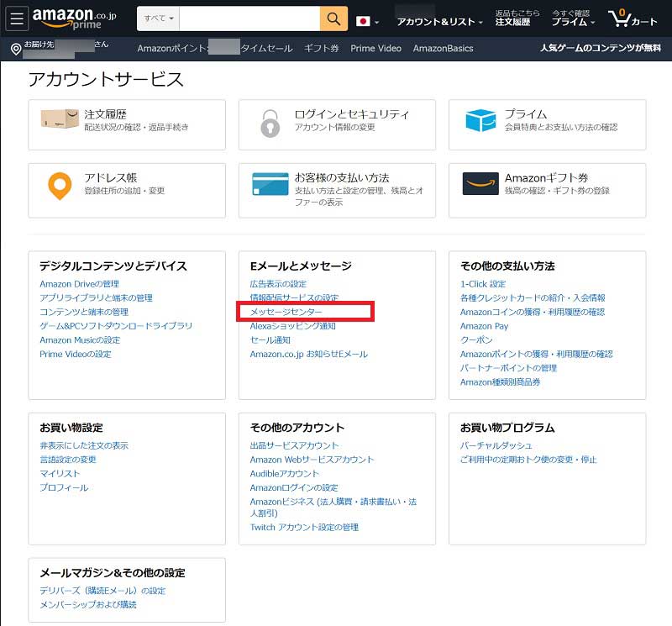Open the 注文履歴 card title
The height and width of the screenshot is (626, 672).
(x=106, y=114)
